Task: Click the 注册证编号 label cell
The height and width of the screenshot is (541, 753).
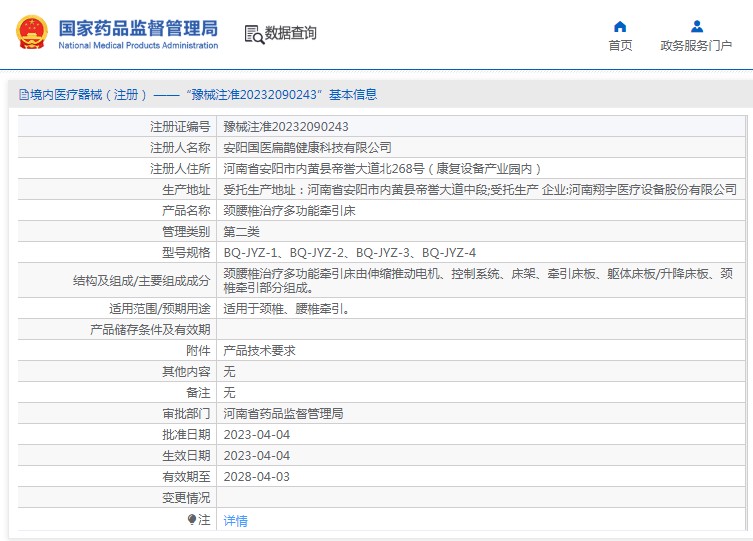Action: pyautogui.click(x=117, y=127)
